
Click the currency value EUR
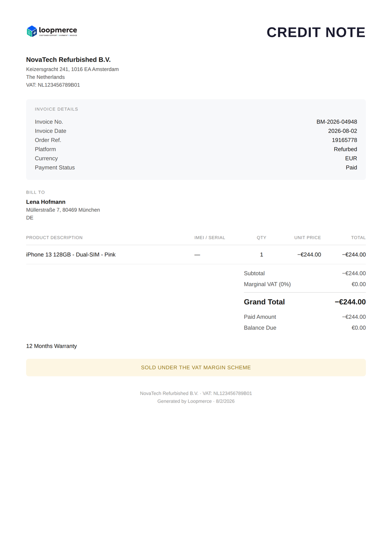[351, 158]
